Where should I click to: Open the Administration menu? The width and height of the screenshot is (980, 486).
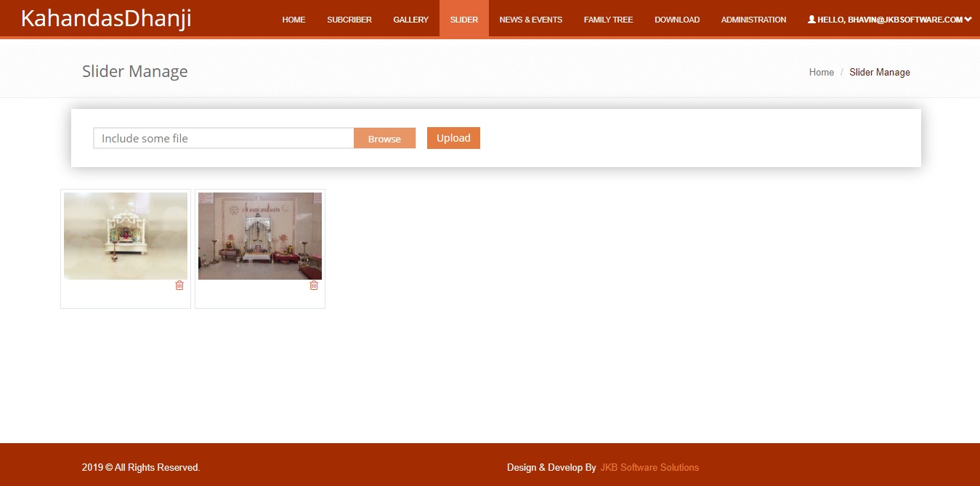[753, 20]
